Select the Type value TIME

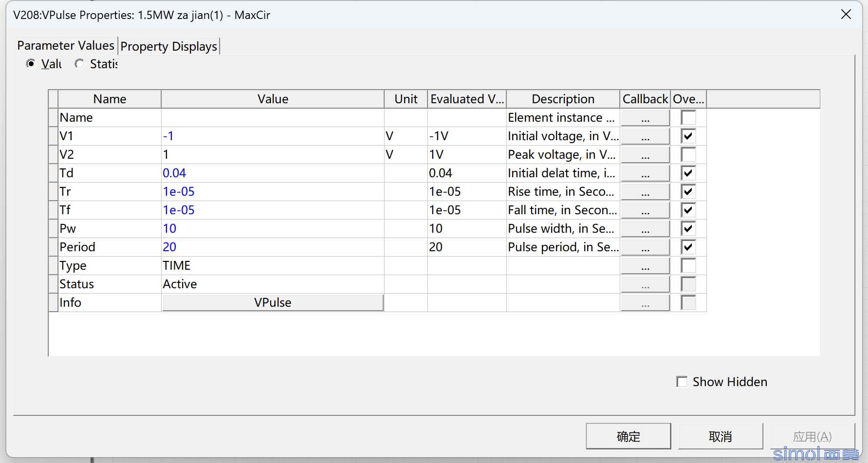tap(273, 266)
